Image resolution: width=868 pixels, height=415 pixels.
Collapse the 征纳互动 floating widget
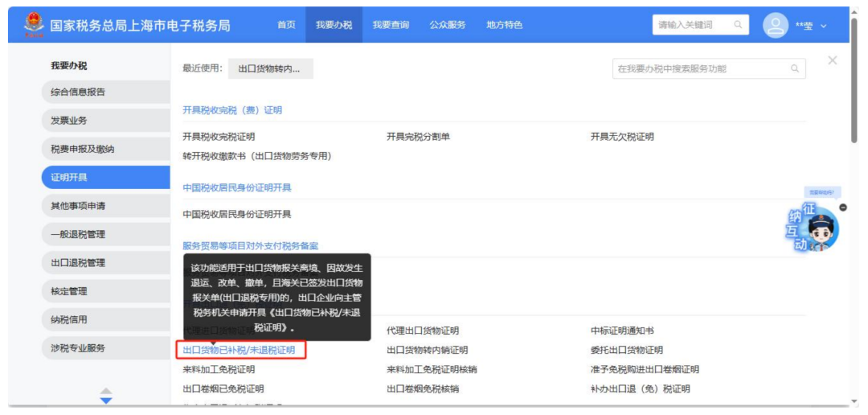click(842, 207)
